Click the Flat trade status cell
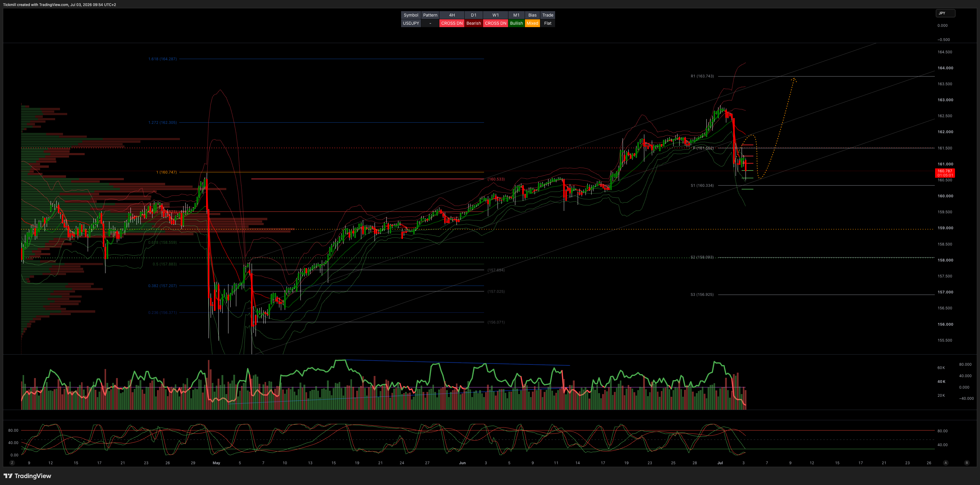This screenshot has width=980, height=485. (548, 23)
